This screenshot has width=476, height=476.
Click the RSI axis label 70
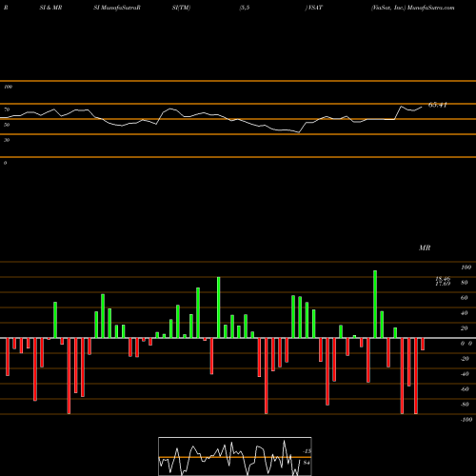tap(7, 109)
